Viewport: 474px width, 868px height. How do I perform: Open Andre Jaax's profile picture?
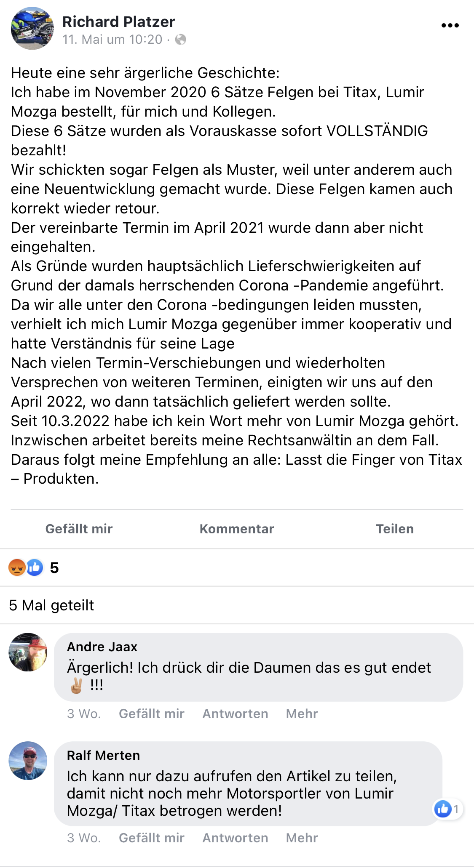(28, 652)
